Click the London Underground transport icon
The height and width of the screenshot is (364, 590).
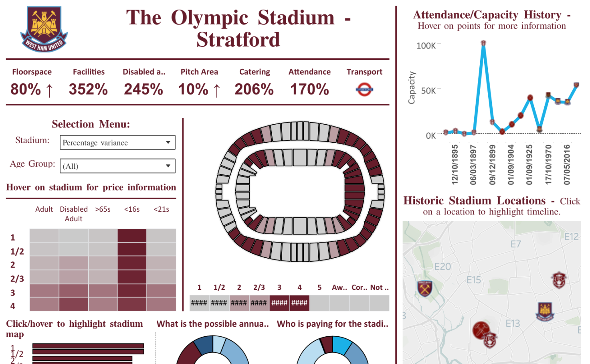pyautogui.click(x=364, y=89)
